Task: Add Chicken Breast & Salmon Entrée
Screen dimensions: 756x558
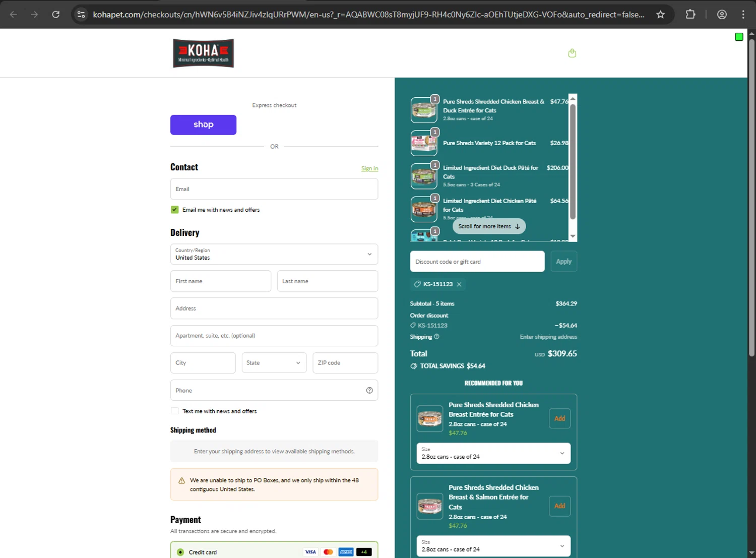Action: click(559, 506)
